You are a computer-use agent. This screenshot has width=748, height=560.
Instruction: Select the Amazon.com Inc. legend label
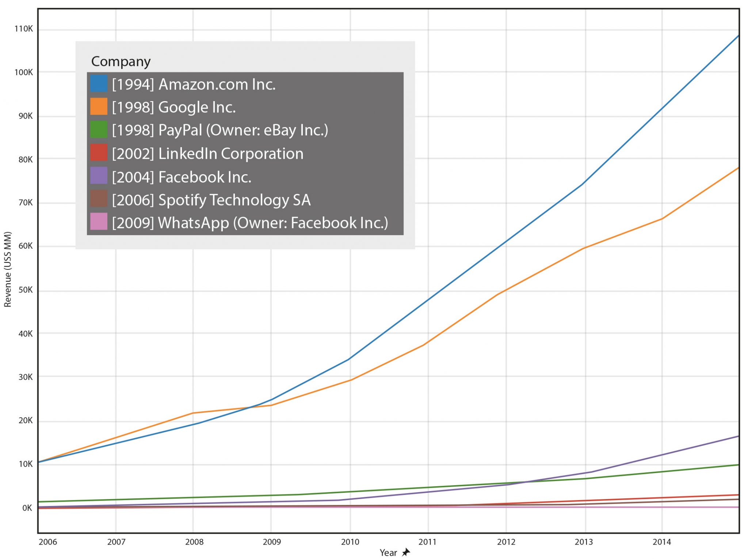tap(194, 84)
